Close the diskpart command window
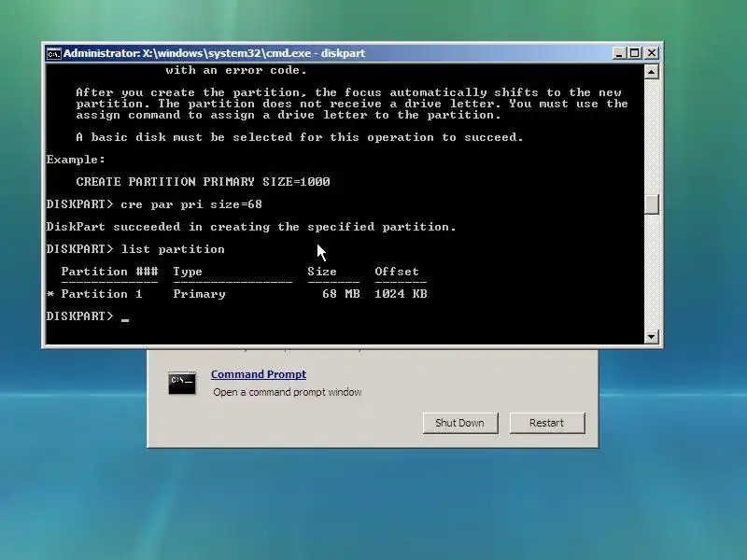Image resolution: width=747 pixels, height=560 pixels. [651, 53]
